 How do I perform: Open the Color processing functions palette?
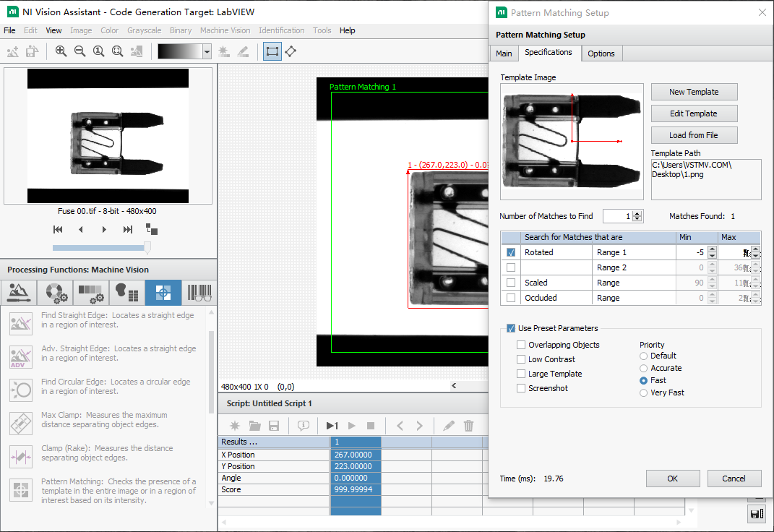pos(55,293)
